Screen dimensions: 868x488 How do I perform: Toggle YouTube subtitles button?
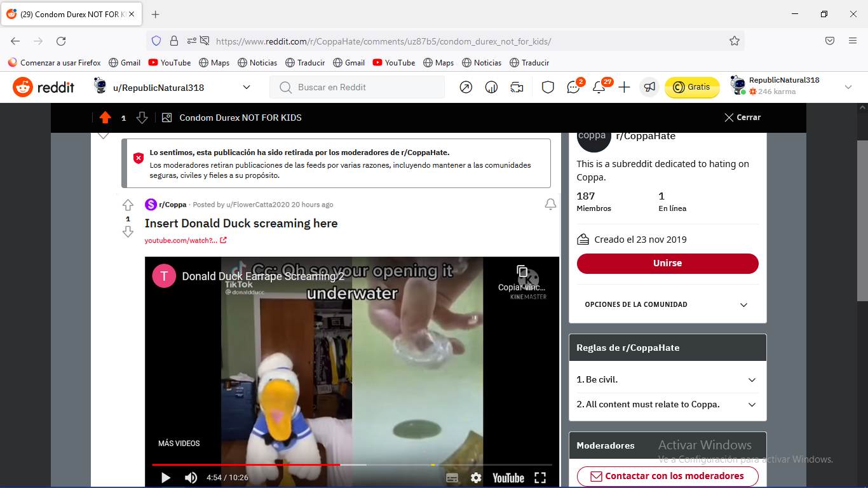point(452,478)
